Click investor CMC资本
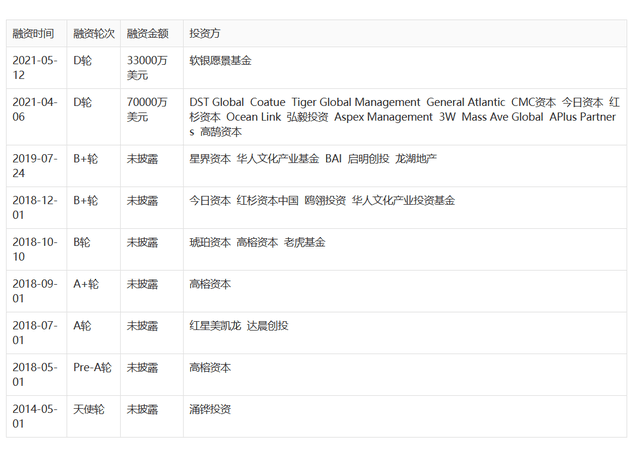637x449 pixels. point(533,102)
